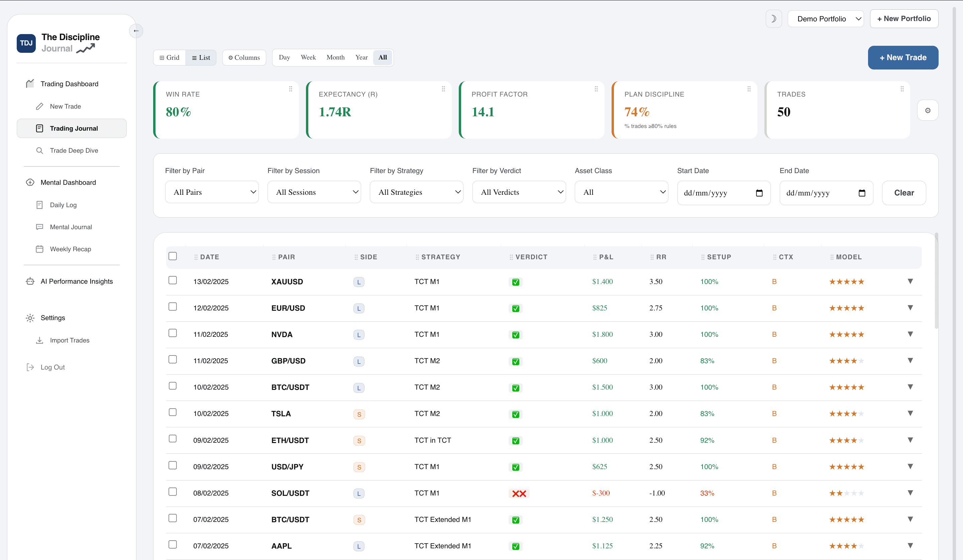The image size is (963, 560).
Task: Open the Demo Portfolio selector
Action: tap(826, 18)
